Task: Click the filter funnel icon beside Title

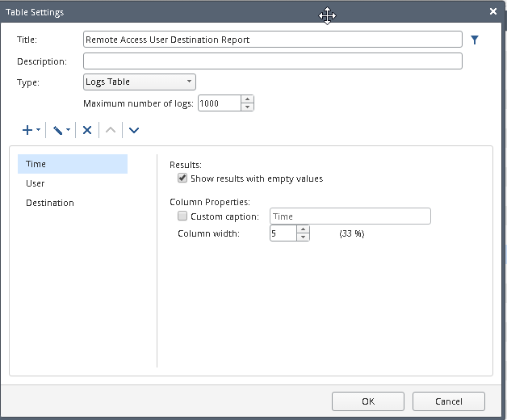Action: pyautogui.click(x=475, y=40)
